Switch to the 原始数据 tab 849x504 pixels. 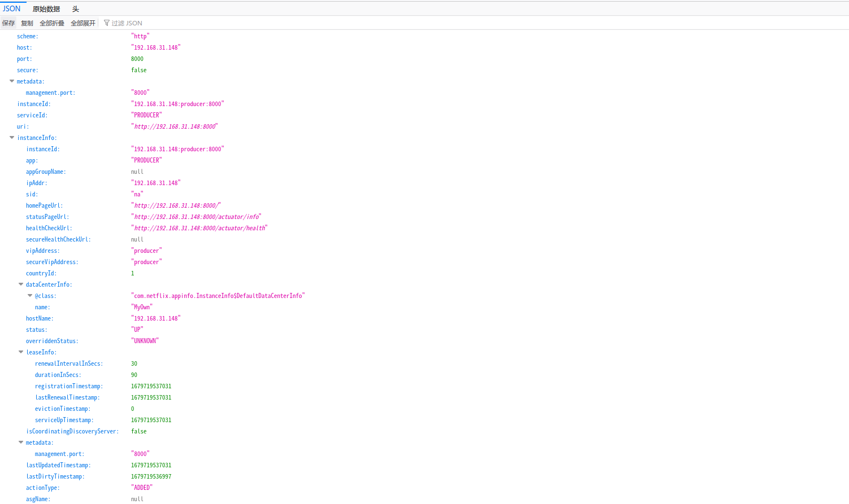coord(46,8)
